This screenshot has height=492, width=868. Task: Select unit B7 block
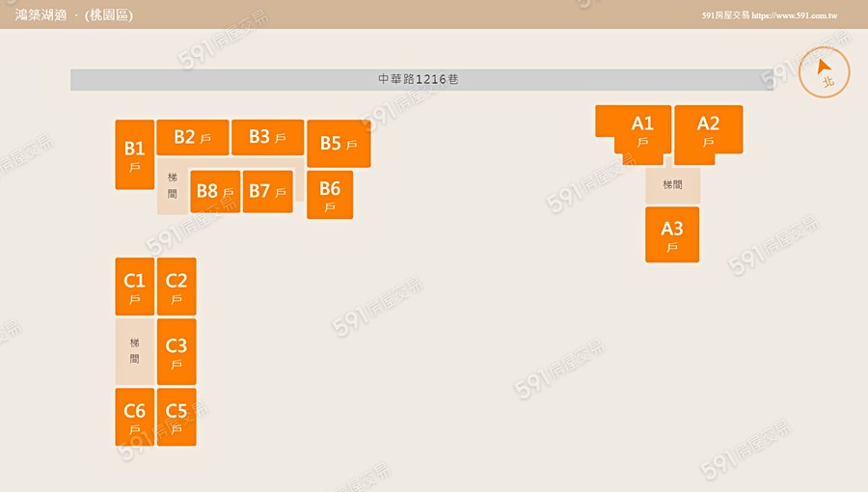click(x=267, y=191)
